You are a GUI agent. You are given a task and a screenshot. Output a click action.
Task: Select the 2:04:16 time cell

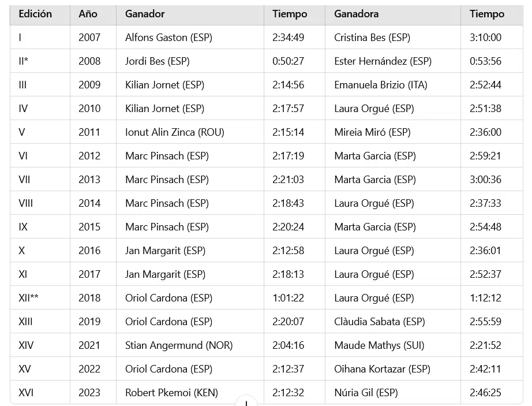pos(288,345)
